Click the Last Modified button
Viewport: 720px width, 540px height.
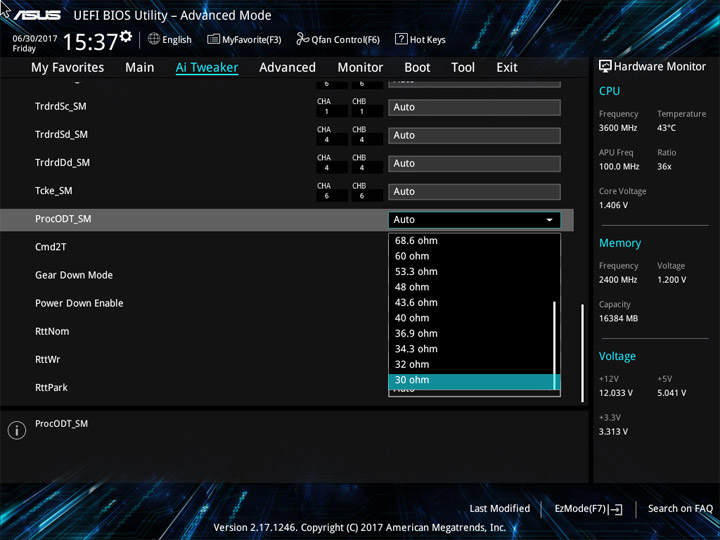click(x=500, y=509)
